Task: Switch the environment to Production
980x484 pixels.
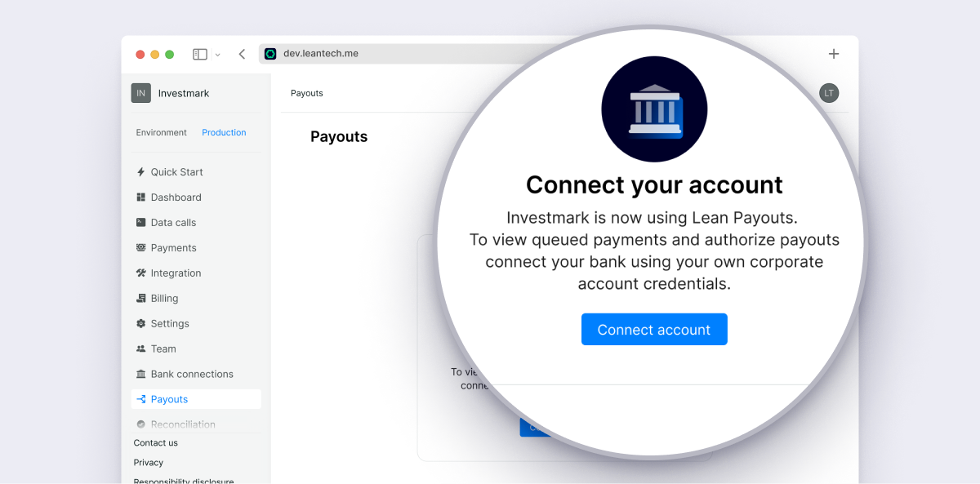Action: (x=224, y=132)
